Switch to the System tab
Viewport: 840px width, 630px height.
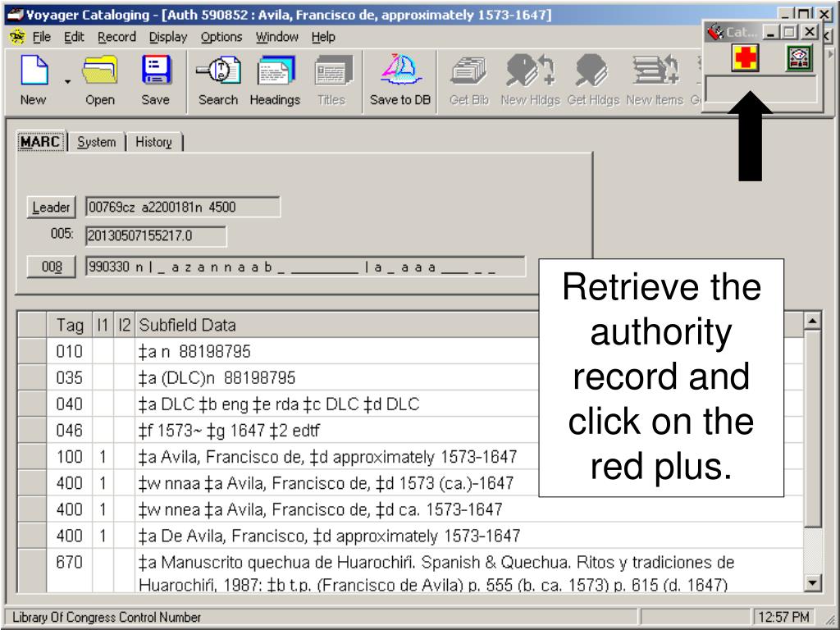coord(97,142)
